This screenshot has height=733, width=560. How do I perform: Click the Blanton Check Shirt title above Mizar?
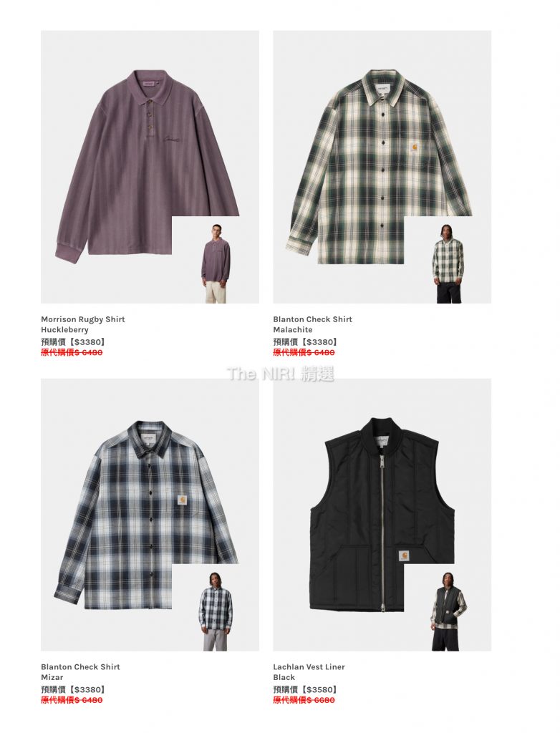pyautogui.click(x=80, y=666)
